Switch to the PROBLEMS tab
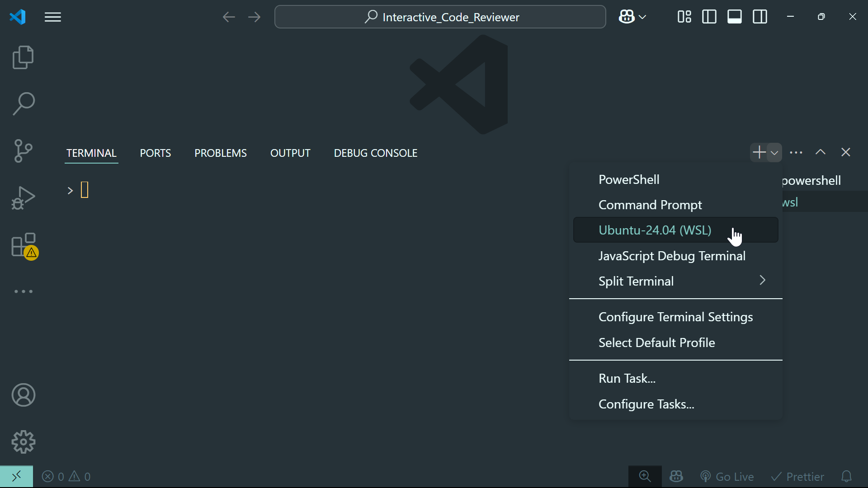The width and height of the screenshot is (868, 488). 221,153
